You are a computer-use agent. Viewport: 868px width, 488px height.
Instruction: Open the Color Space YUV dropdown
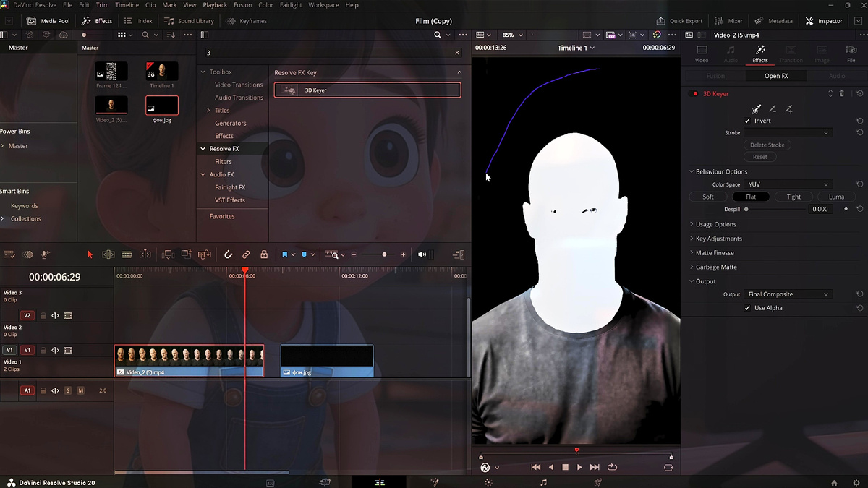point(788,184)
